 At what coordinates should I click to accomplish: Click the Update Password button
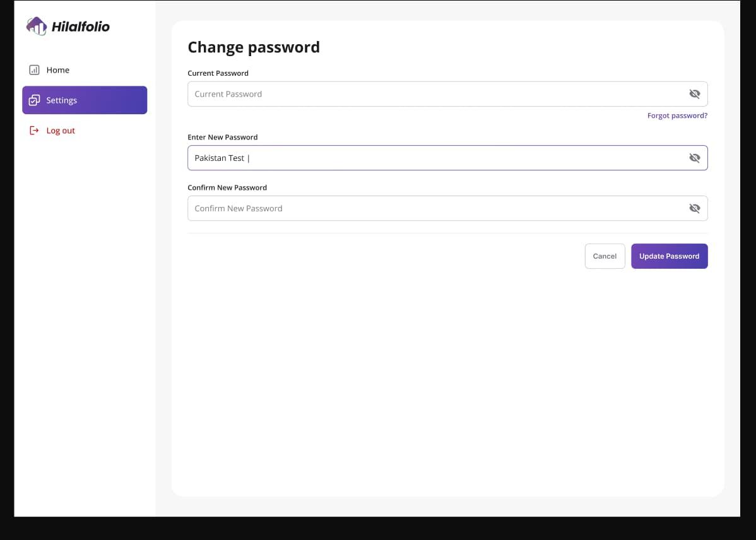(669, 256)
